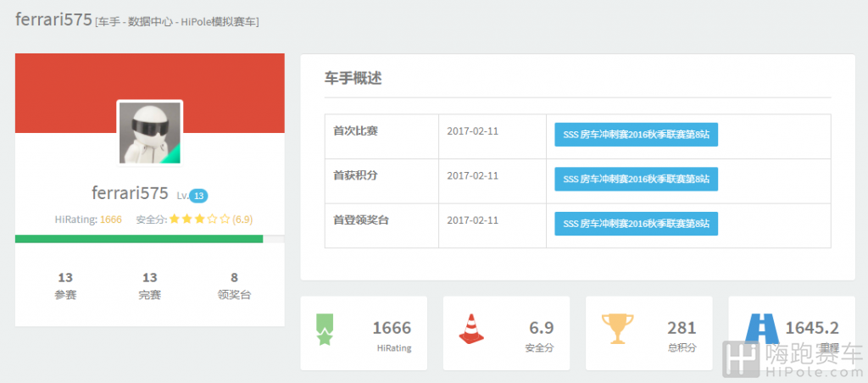Click the HiRating: 1666 label in profile card
This screenshot has height=383, width=868.
(x=88, y=219)
